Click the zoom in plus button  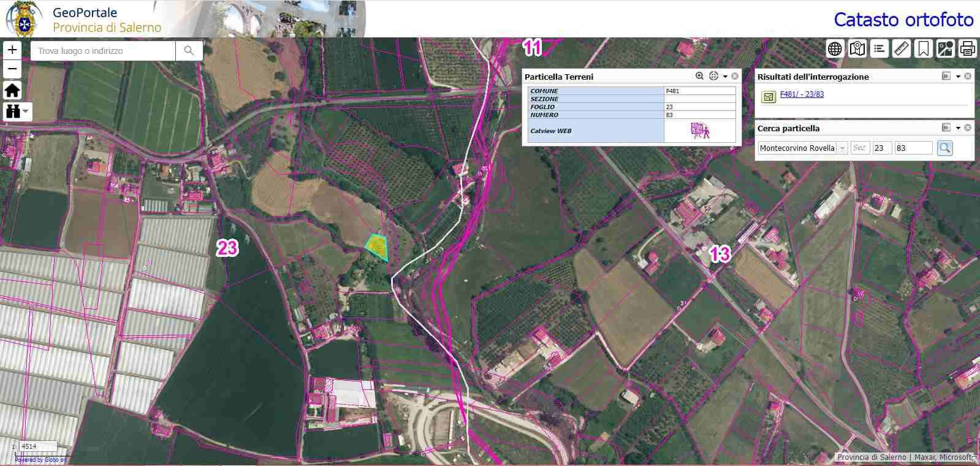tap(12, 50)
